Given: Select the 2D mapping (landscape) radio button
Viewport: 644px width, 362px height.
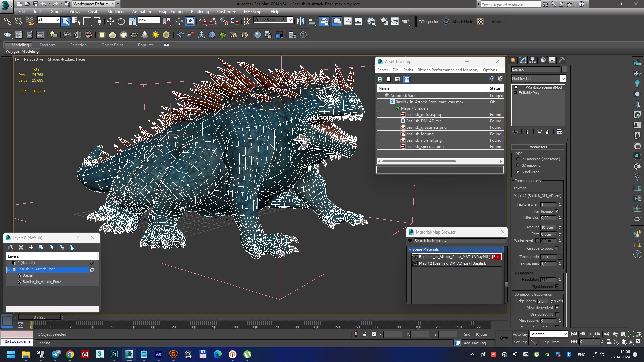Looking at the screenshot, I should pos(518,159).
